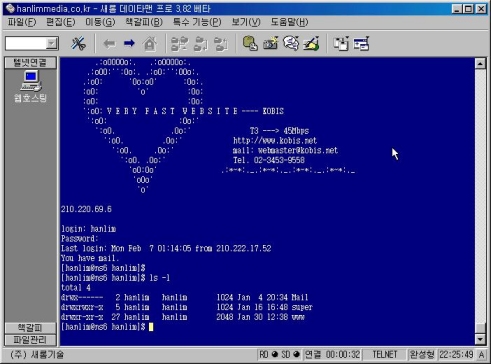Expand the 파일관리 sidebar panel
Image resolution: width=491 pixels, height=364 pixels.
pos(30,340)
